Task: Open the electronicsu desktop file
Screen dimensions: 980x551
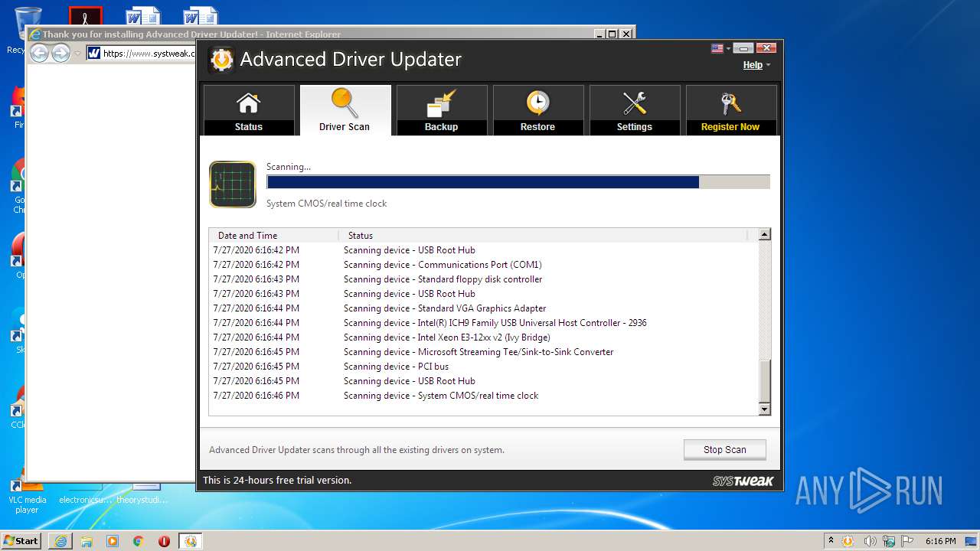Action: tap(86, 494)
